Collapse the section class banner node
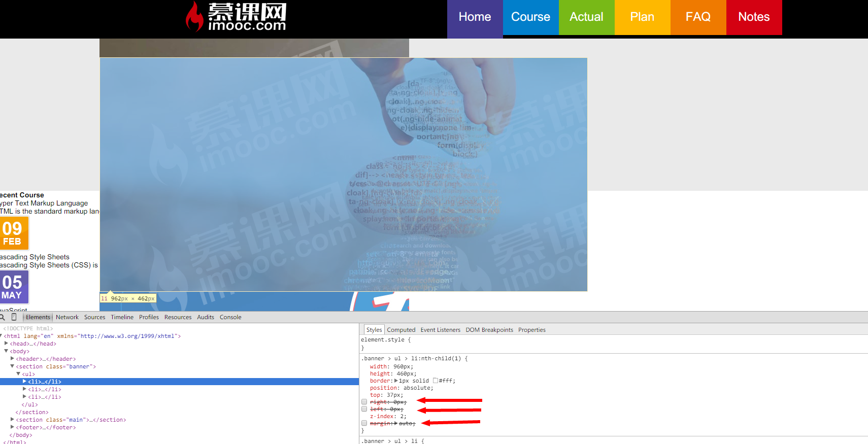This screenshot has height=444, width=868. click(x=12, y=366)
